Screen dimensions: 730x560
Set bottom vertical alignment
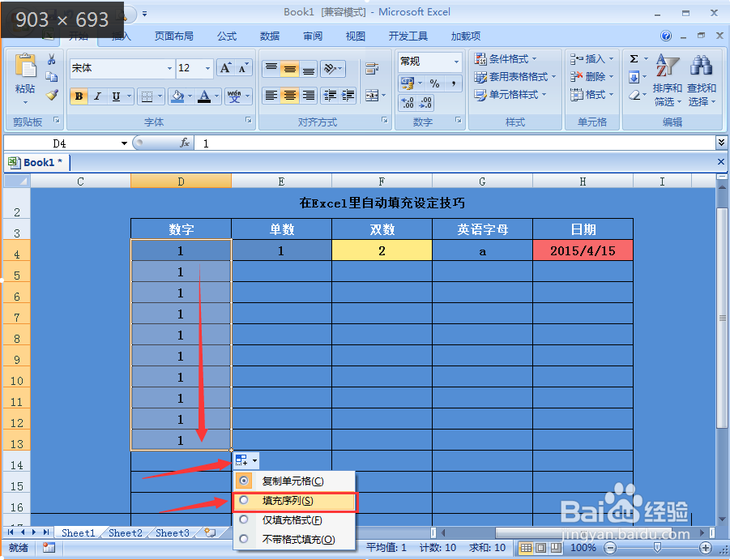point(308,68)
